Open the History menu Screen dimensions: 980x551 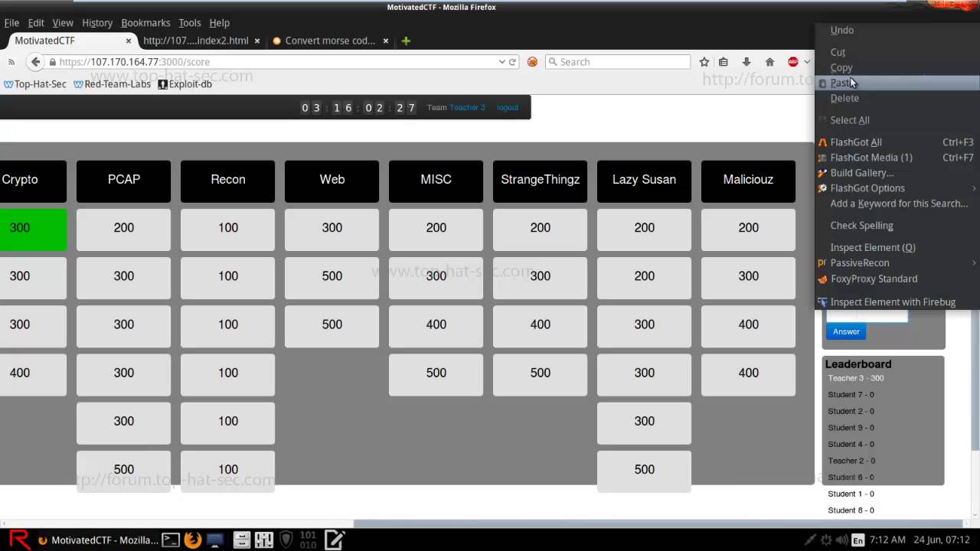[97, 23]
